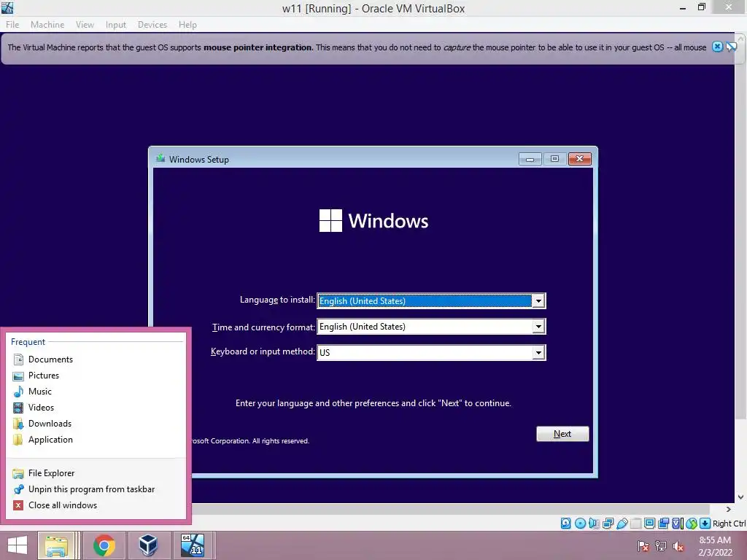Close the Windows Setup dialog
This screenshot has height=560, width=747.
[x=580, y=159]
